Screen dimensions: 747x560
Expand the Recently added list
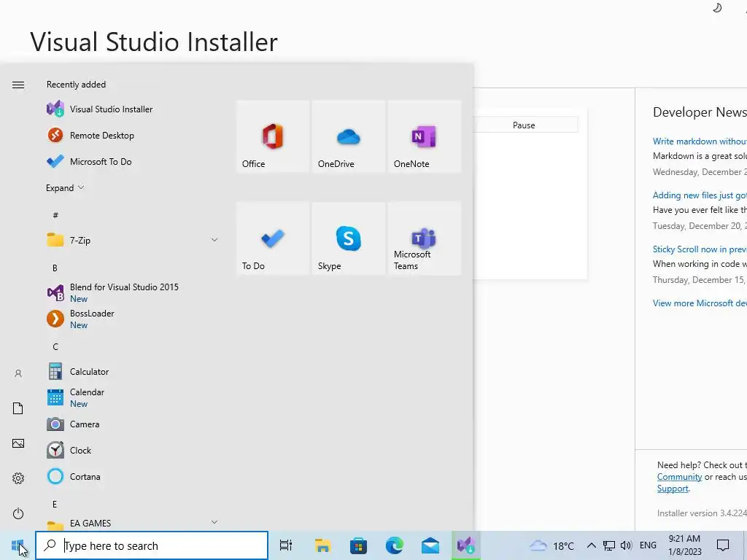pyautogui.click(x=65, y=187)
